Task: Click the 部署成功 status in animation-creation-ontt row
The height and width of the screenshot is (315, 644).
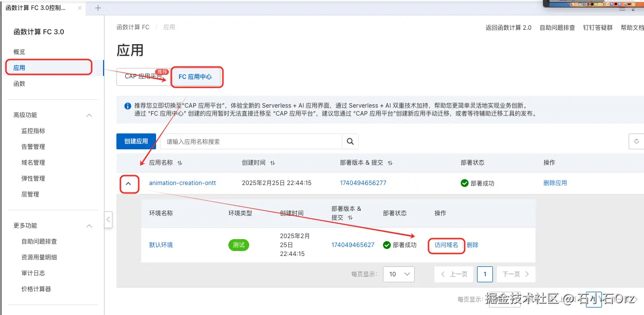Action: tap(478, 183)
